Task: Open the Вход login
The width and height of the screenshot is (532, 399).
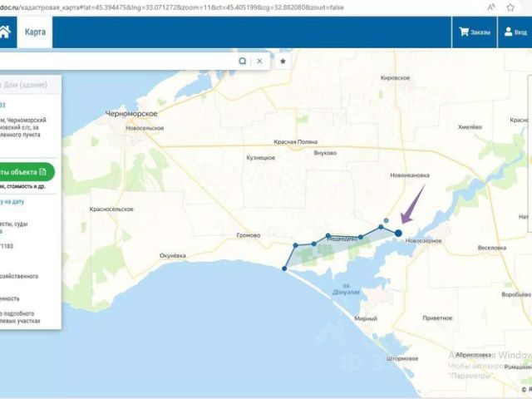Action: 515,32
